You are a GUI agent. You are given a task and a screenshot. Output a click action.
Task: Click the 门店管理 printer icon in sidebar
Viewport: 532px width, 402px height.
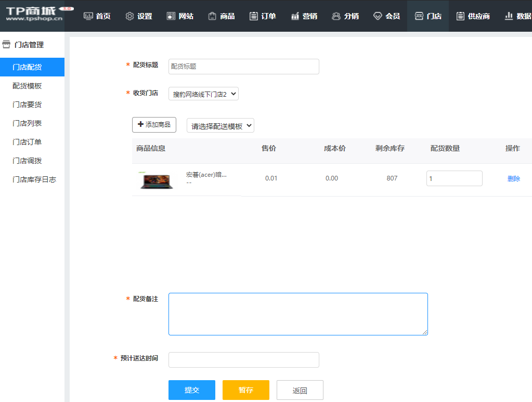pyautogui.click(x=6, y=44)
